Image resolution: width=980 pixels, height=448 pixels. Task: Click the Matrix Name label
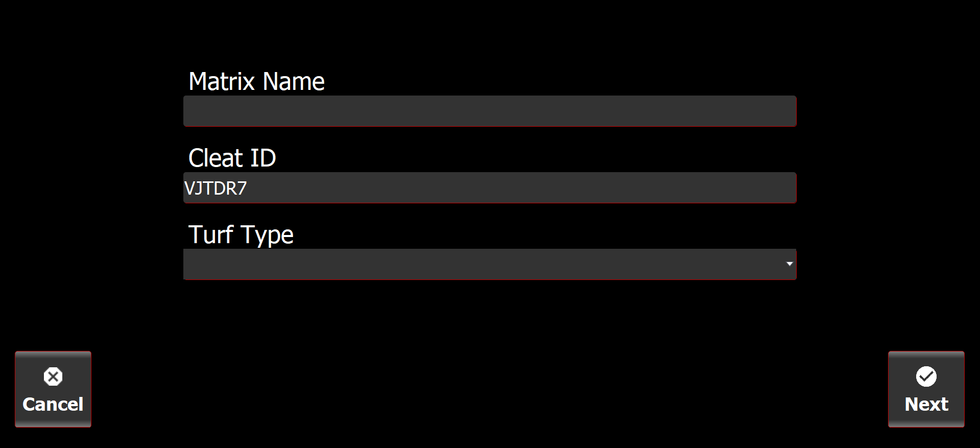[256, 82]
